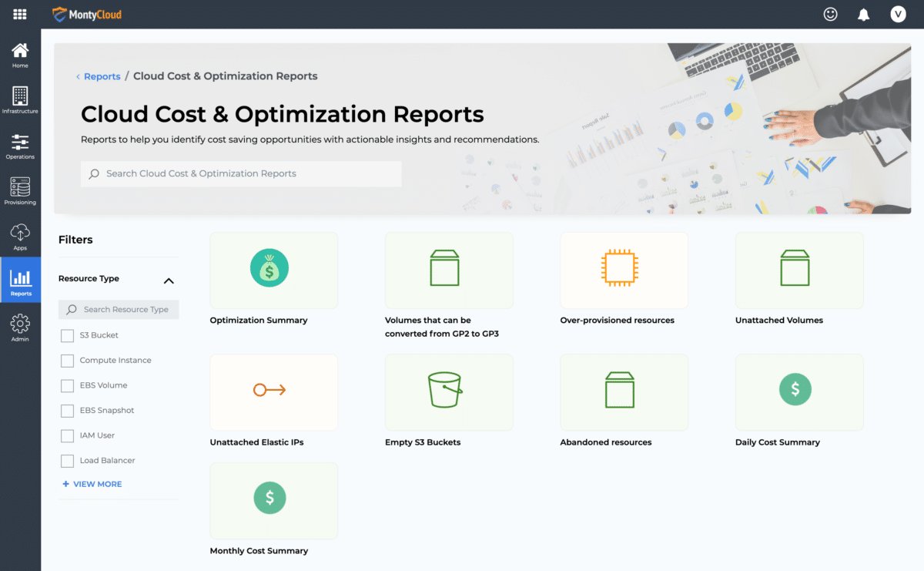Go to Home in the sidebar

point(20,55)
